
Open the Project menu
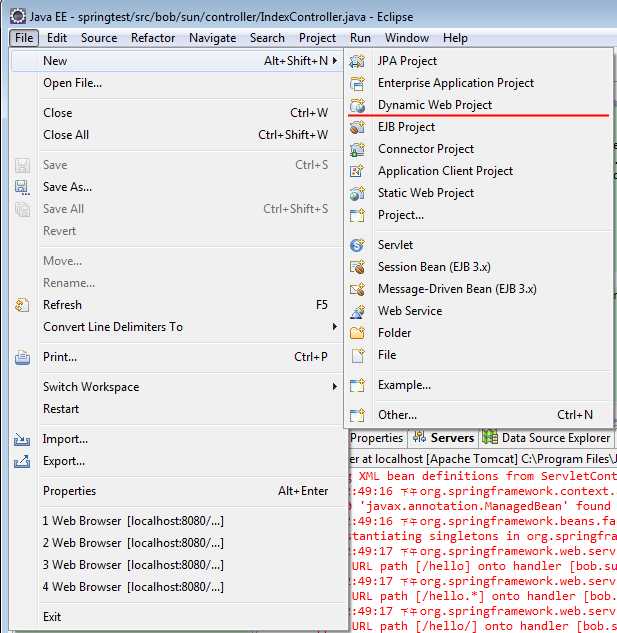click(317, 38)
